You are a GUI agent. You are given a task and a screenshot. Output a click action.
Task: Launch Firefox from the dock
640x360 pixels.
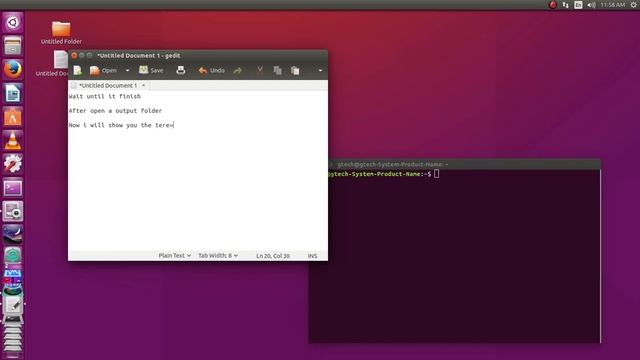point(13,69)
